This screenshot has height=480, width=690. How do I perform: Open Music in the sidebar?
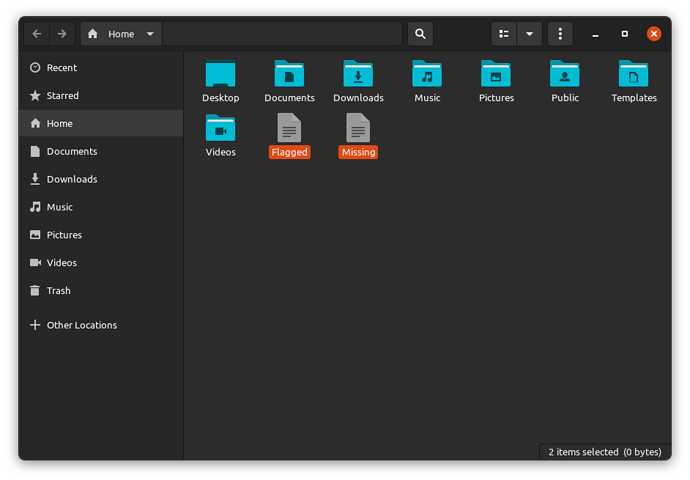click(101, 207)
